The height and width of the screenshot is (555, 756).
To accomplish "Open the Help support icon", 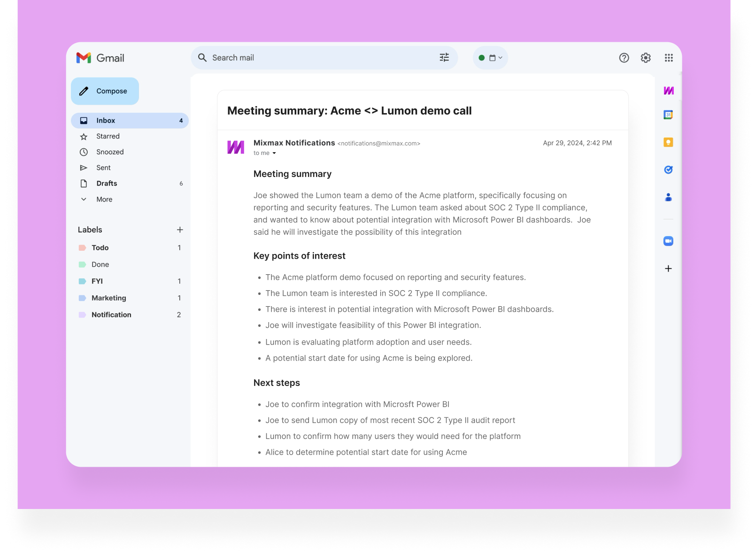I will [624, 58].
